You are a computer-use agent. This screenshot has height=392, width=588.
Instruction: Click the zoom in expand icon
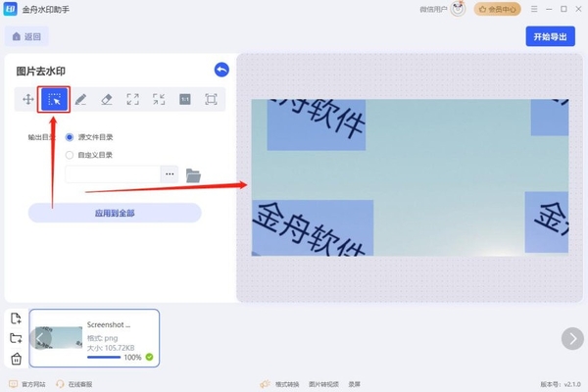[x=132, y=99]
